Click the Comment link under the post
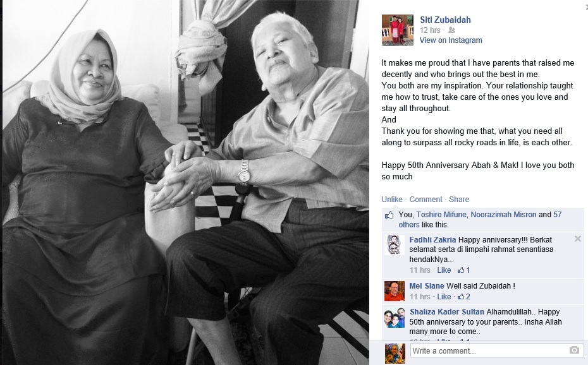The image size is (588, 365). [x=426, y=200]
